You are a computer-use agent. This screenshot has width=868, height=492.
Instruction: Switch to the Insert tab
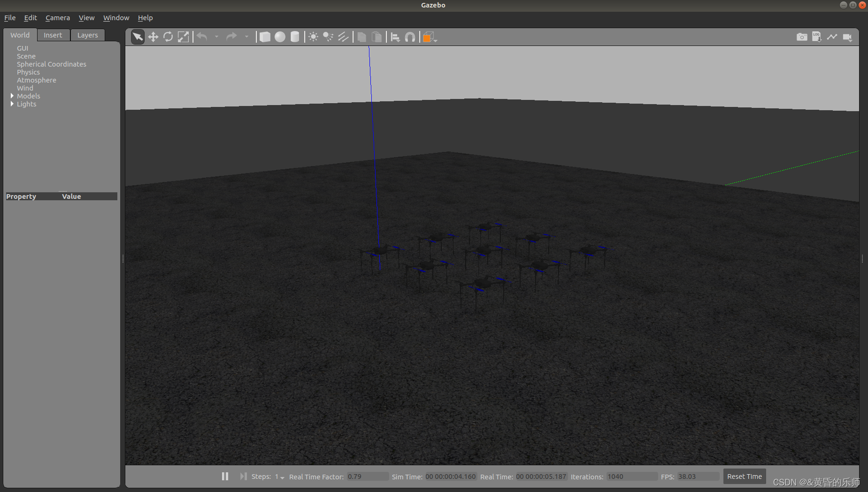click(x=53, y=35)
